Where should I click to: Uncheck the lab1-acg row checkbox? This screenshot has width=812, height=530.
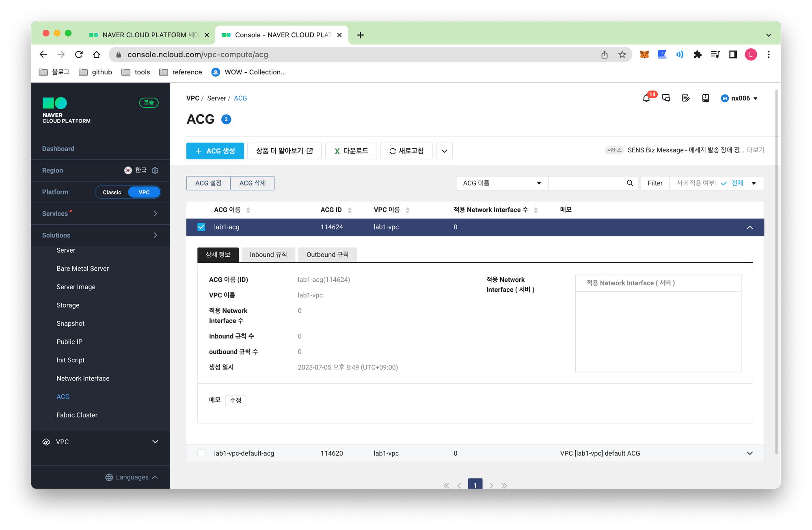coord(201,227)
